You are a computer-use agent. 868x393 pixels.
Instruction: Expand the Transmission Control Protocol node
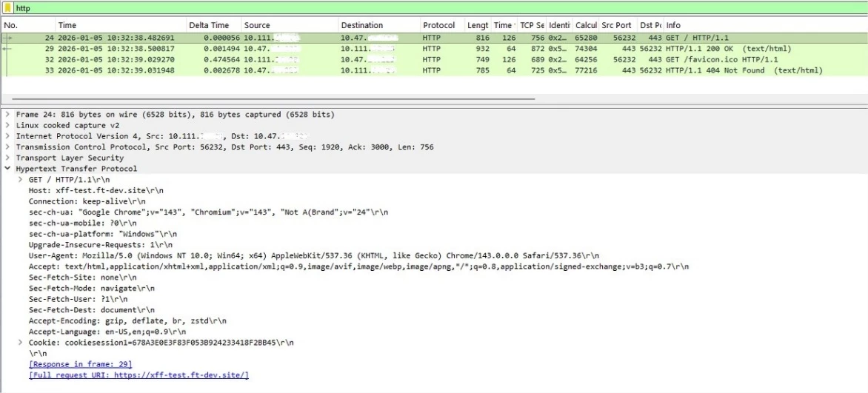click(7, 147)
